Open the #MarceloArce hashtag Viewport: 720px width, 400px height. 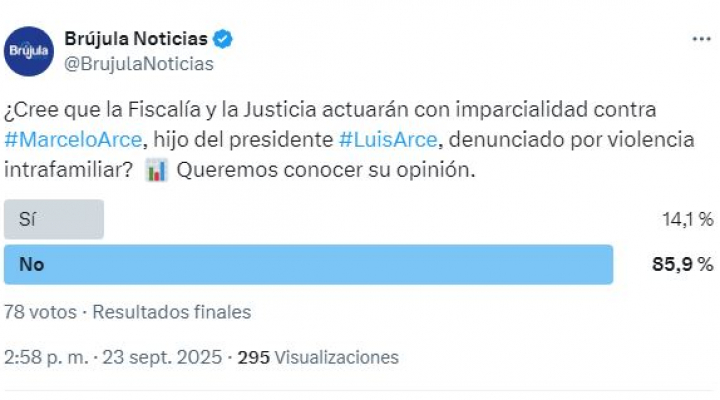(73, 140)
